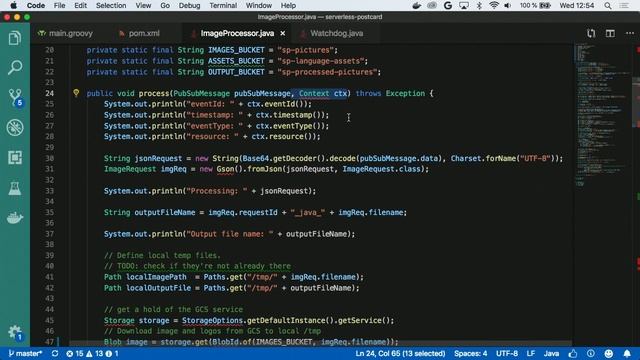Open the Search view in activity bar
This screenshot has height=360, width=640.
point(15,68)
